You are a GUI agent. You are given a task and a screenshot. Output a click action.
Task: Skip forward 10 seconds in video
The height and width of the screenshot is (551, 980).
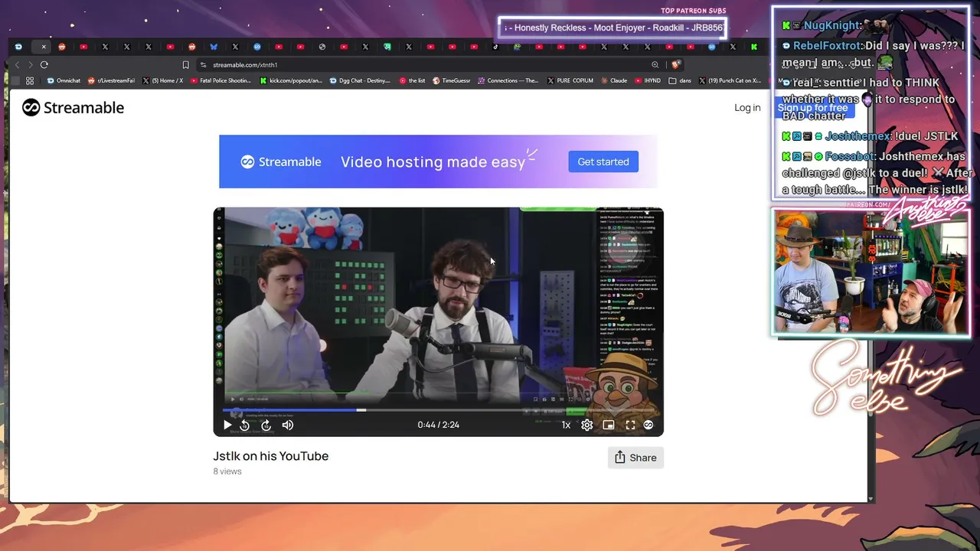[x=266, y=425]
